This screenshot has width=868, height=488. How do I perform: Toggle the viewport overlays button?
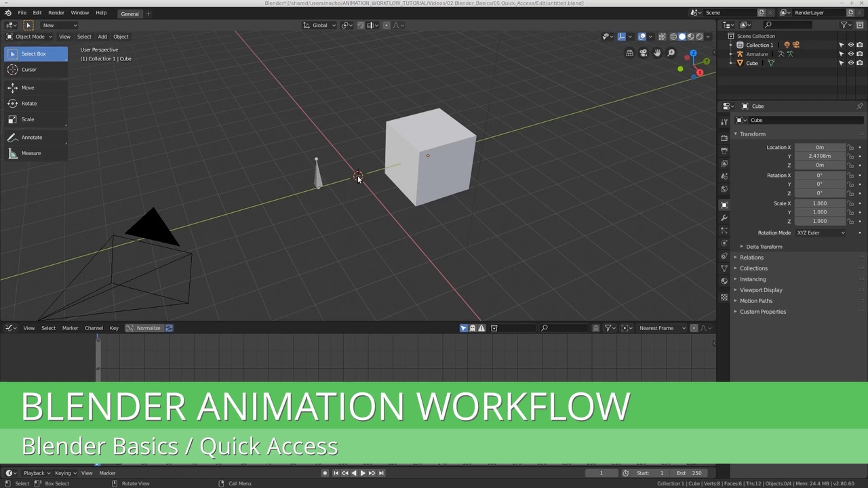pos(642,37)
